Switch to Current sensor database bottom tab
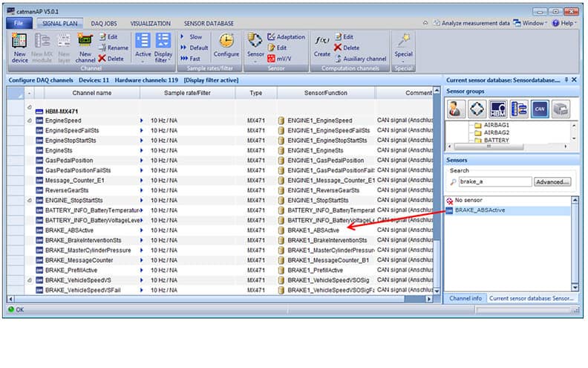This screenshot has height=368, width=588. point(532,299)
